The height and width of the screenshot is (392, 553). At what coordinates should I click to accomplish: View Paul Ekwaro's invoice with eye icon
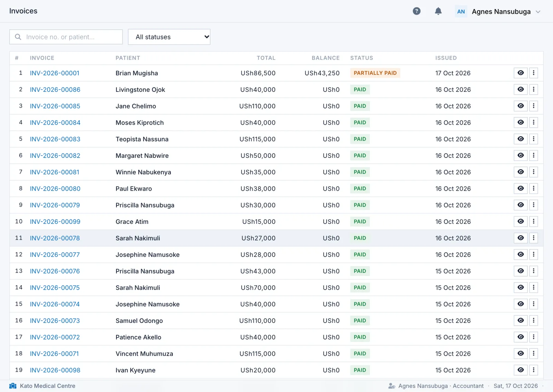[x=521, y=189]
